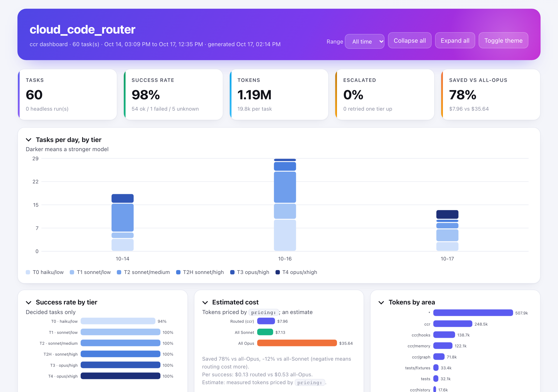The width and height of the screenshot is (558, 392).
Task: Click the 10-17 x-axis date label
Action: [447, 259]
